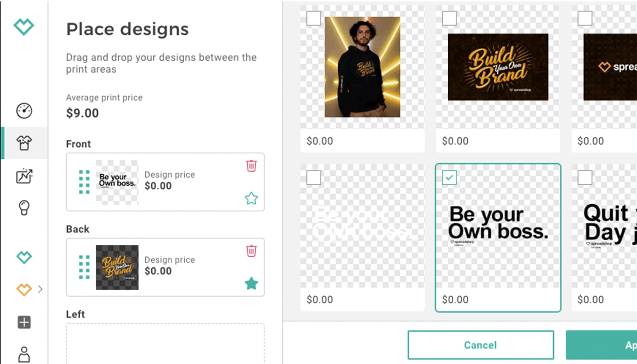Screen dimensions: 637x364
Task: Check the hoodie photo design checkbox
Action: [x=313, y=19]
